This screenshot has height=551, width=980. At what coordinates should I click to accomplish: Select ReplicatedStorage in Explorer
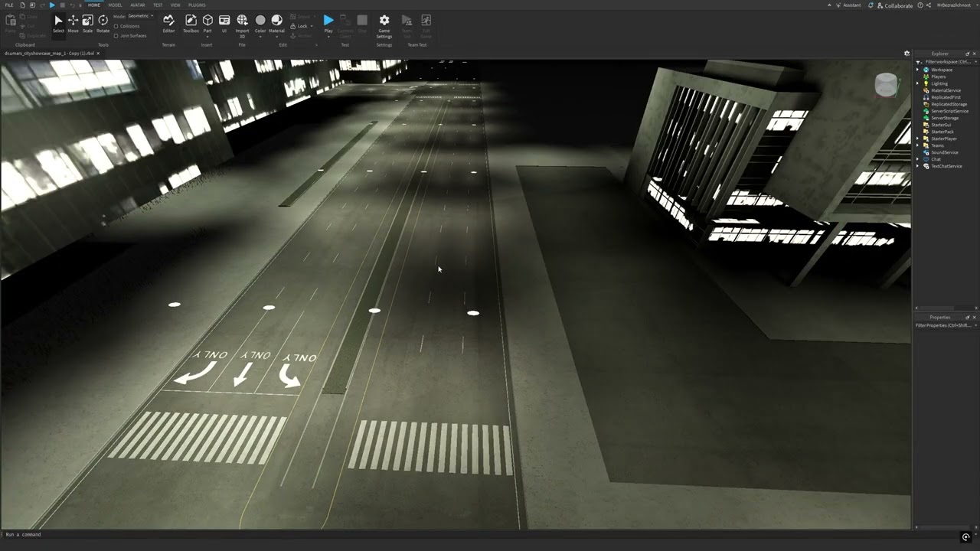[x=949, y=104]
